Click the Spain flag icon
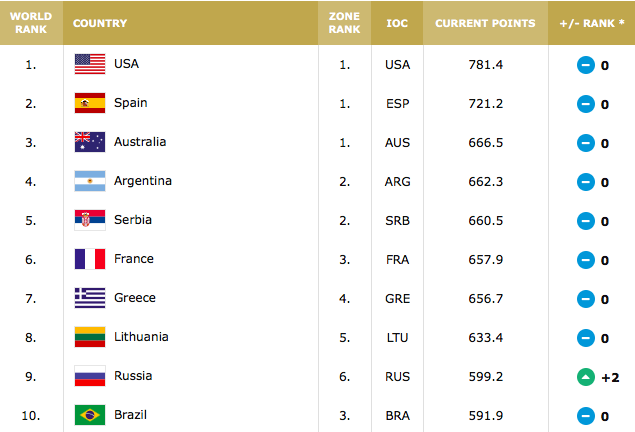 pos(90,103)
